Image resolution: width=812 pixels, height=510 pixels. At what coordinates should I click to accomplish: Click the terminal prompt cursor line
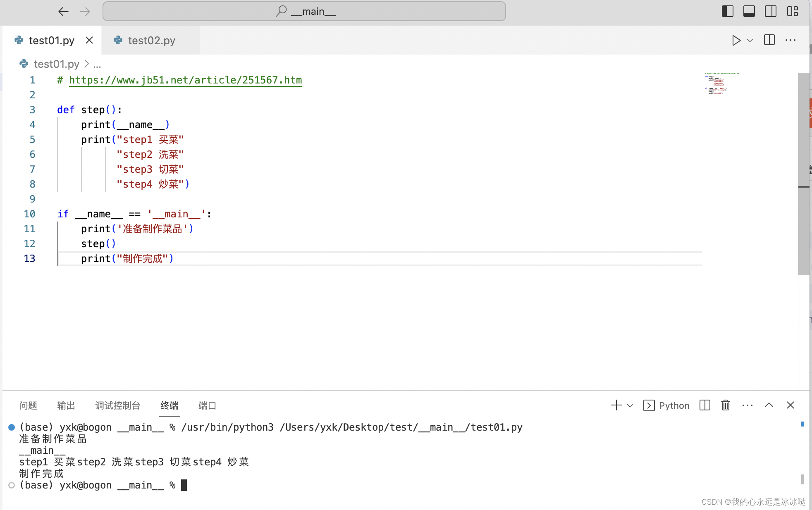[x=103, y=485]
